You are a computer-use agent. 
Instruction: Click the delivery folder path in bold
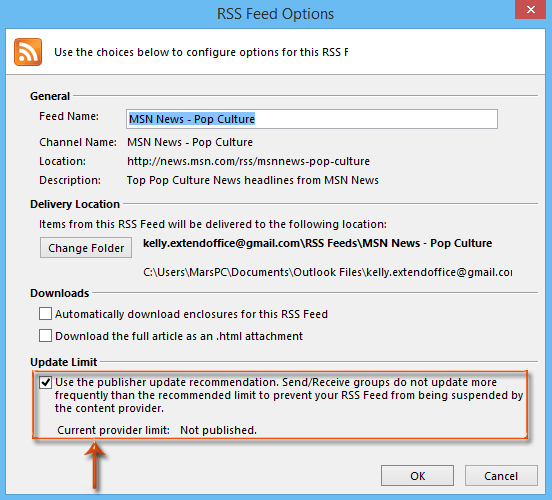tap(318, 243)
